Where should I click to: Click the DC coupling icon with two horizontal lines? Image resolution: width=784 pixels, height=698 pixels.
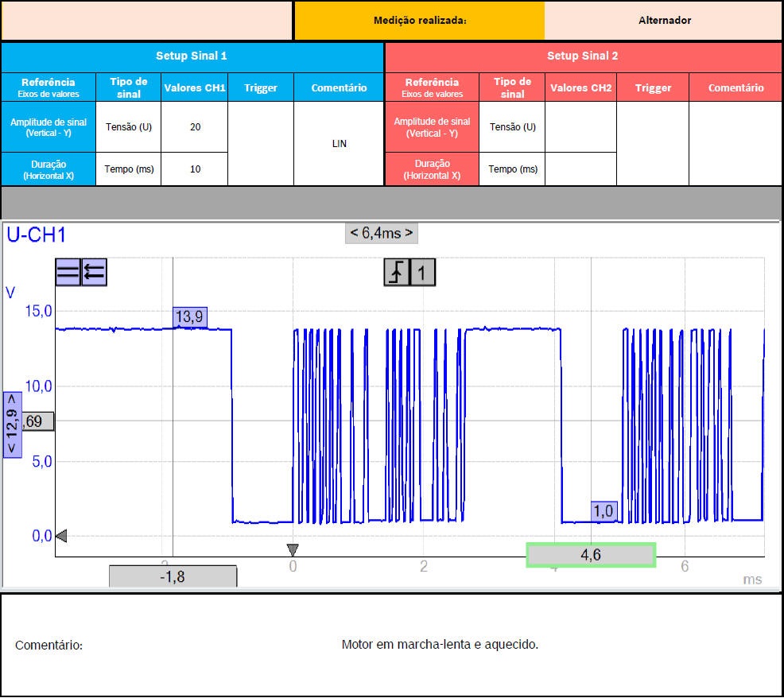(68, 273)
